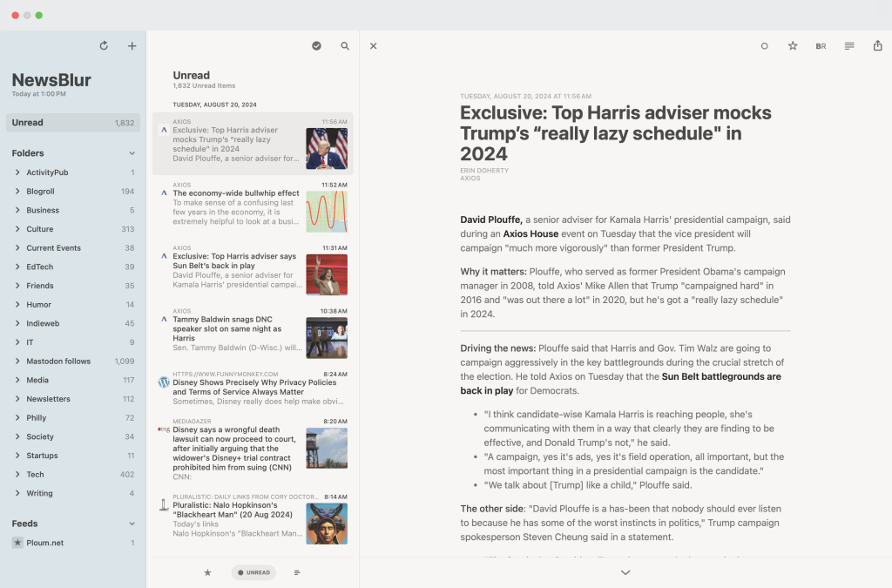Open the Disney wrongful death lawsuit article

[x=253, y=451]
